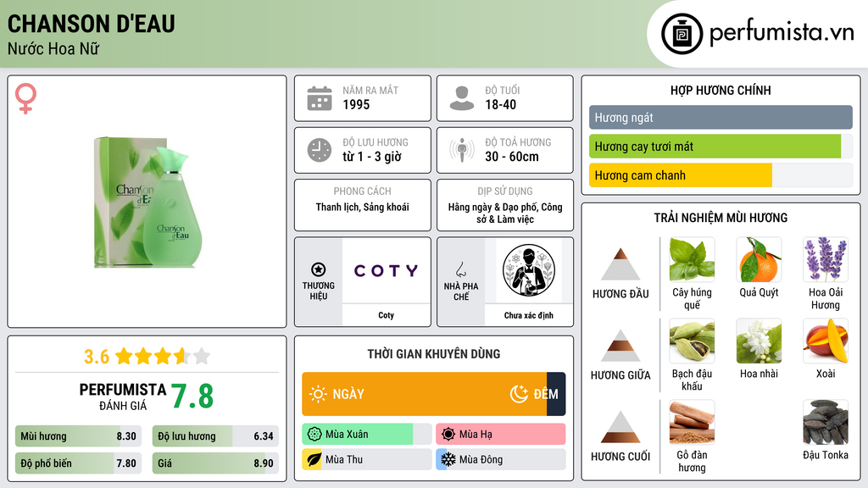Click the person icon beside Độ tuổi

point(462,98)
